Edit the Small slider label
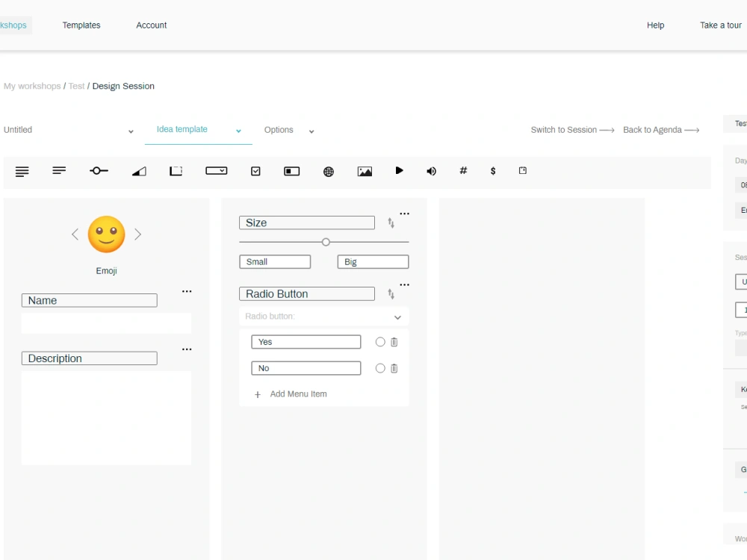 [275, 262]
